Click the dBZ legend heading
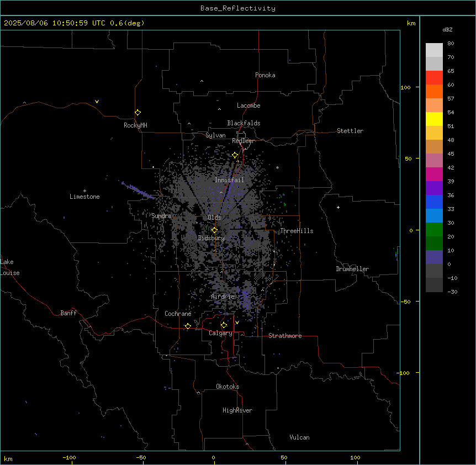The height and width of the screenshot is (465, 476). pyautogui.click(x=447, y=29)
